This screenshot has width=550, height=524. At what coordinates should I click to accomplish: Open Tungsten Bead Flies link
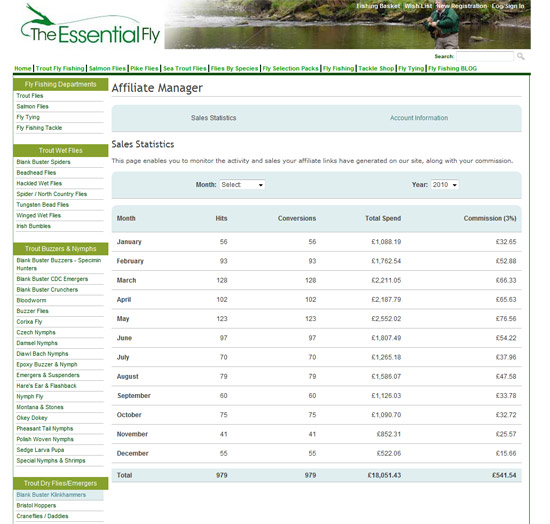(x=42, y=205)
